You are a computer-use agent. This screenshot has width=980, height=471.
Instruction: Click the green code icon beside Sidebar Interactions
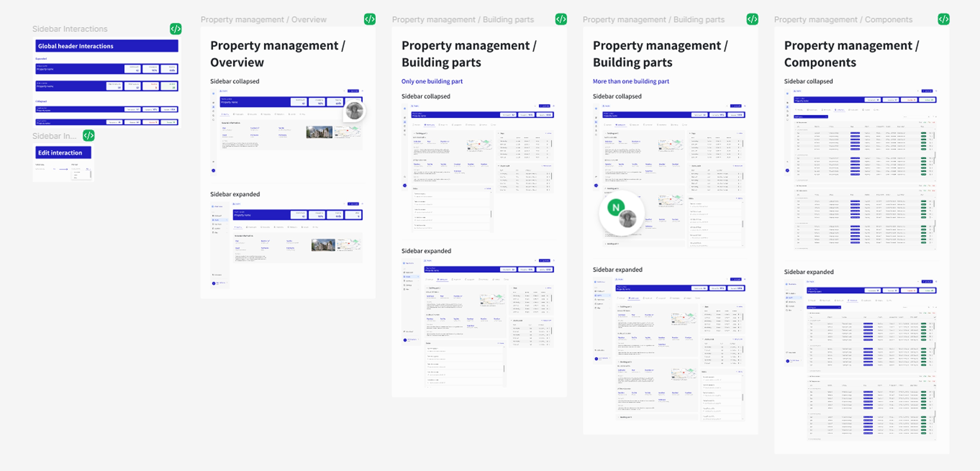pos(175,29)
